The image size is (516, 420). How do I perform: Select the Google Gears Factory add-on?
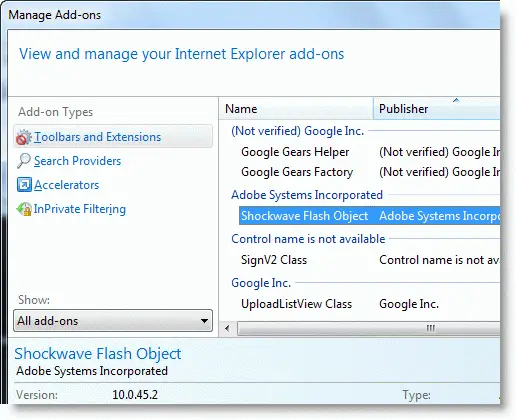click(297, 172)
